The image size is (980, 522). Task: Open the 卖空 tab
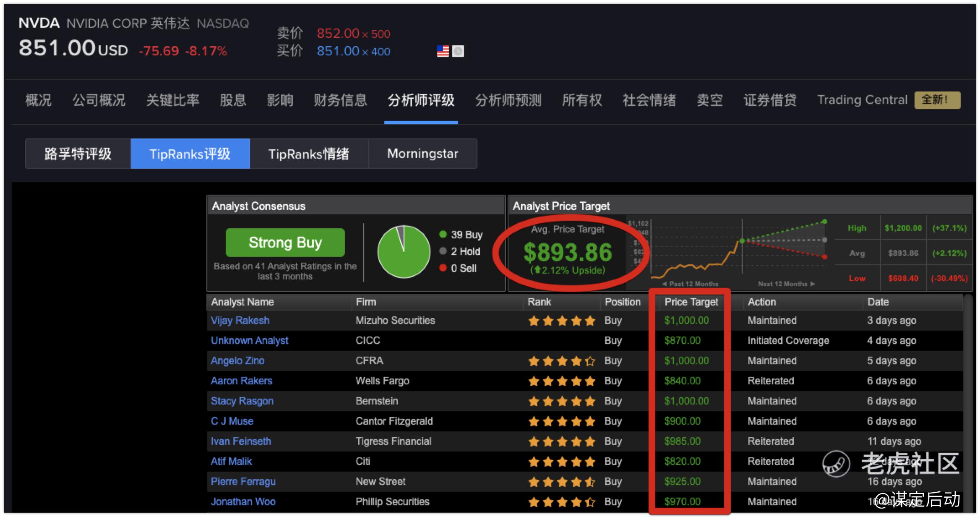[709, 100]
